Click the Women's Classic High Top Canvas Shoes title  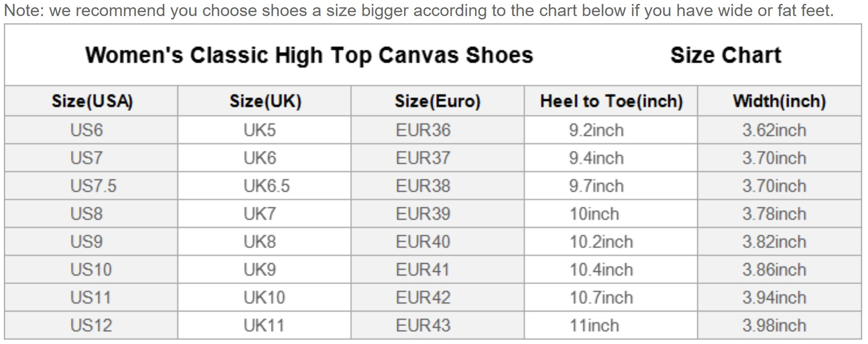click(x=309, y=55)
